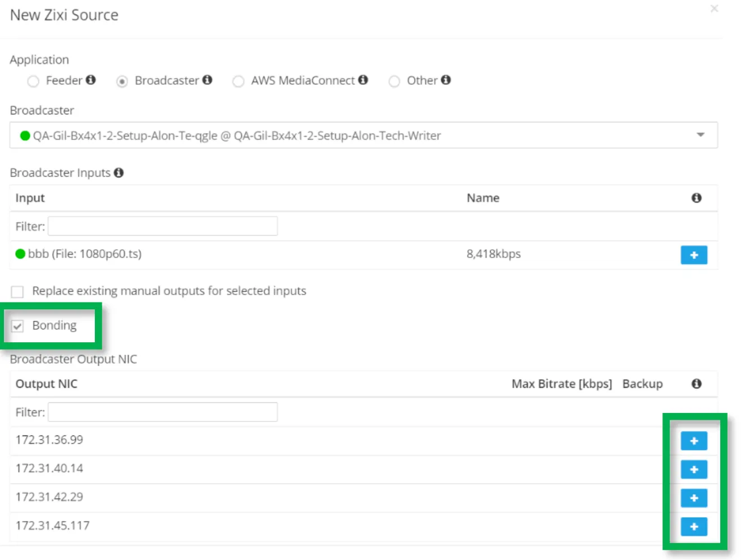Click the info icon next to Feeder
This screenshot has height=560, width=750.
coord(90,80)
